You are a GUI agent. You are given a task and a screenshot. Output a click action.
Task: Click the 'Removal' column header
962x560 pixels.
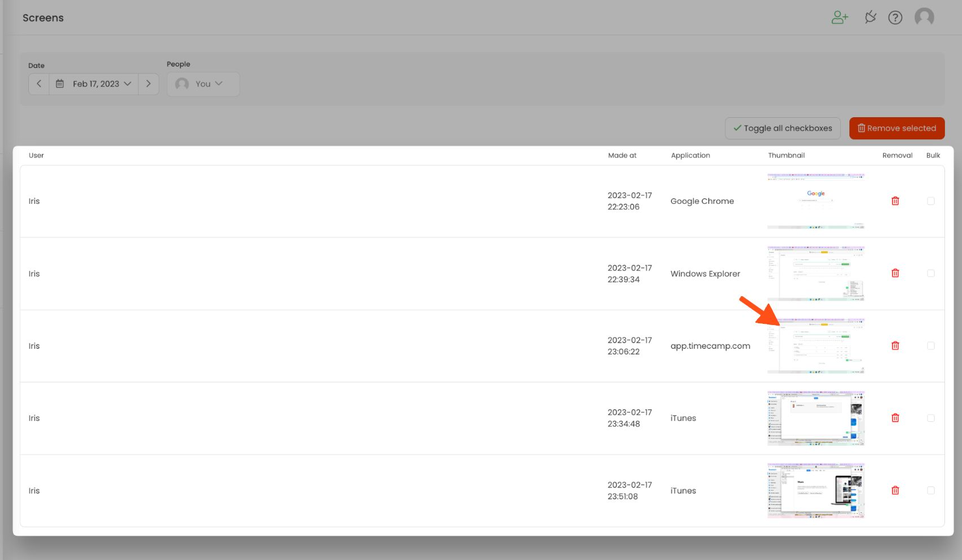(x=897, y=155)
